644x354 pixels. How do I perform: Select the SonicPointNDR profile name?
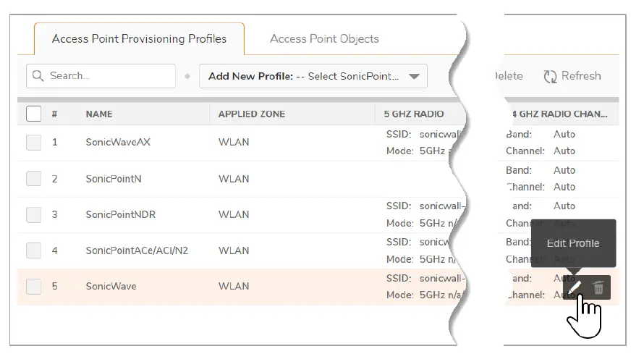120,214
